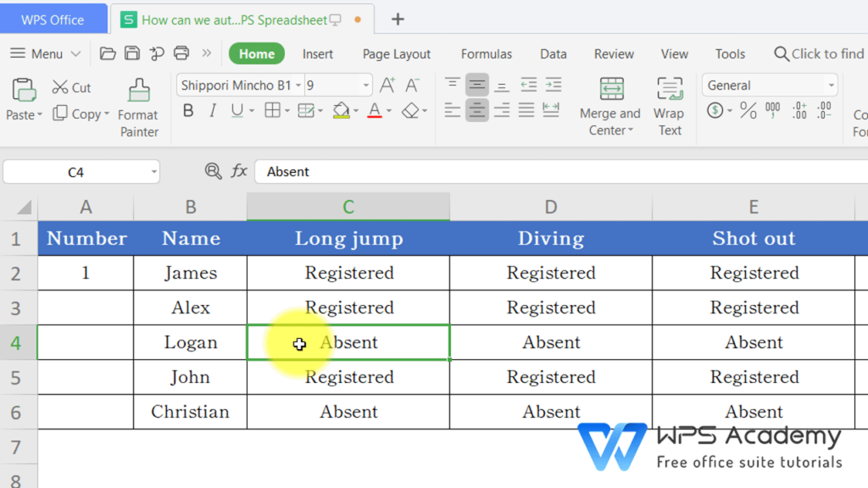The width and height of the screenshot is (868, 488).
Task: Toggle Wrap Text for the cell
Action: [x=669, y=106]
